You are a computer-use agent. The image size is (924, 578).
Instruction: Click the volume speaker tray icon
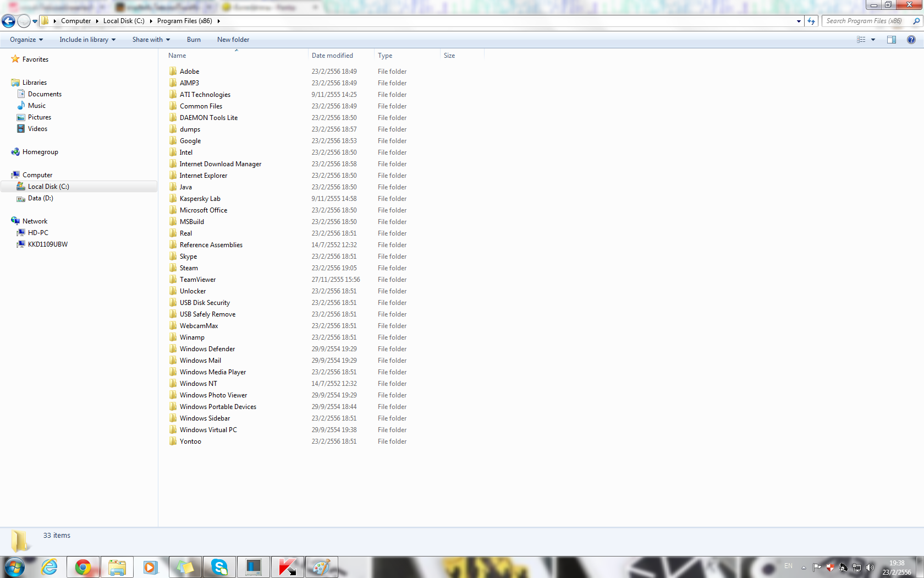870,567
